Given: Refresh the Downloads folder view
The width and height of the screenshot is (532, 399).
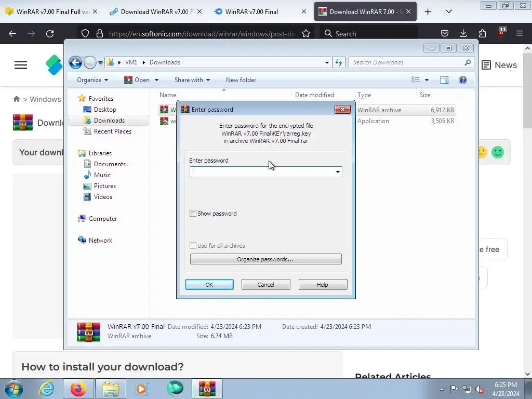Looking at the screenshot, I should (339, 62).
